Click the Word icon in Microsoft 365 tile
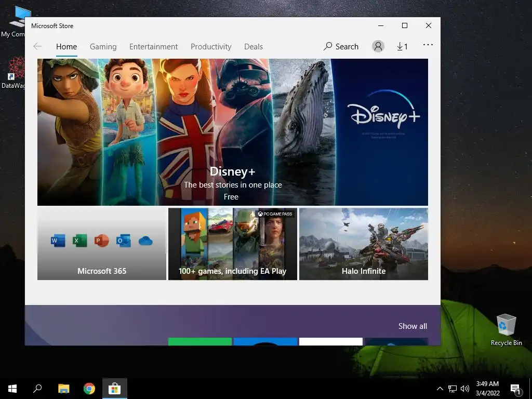Viewport: 532px width, 399px height. pyautogui.click(x=58, y=241)
